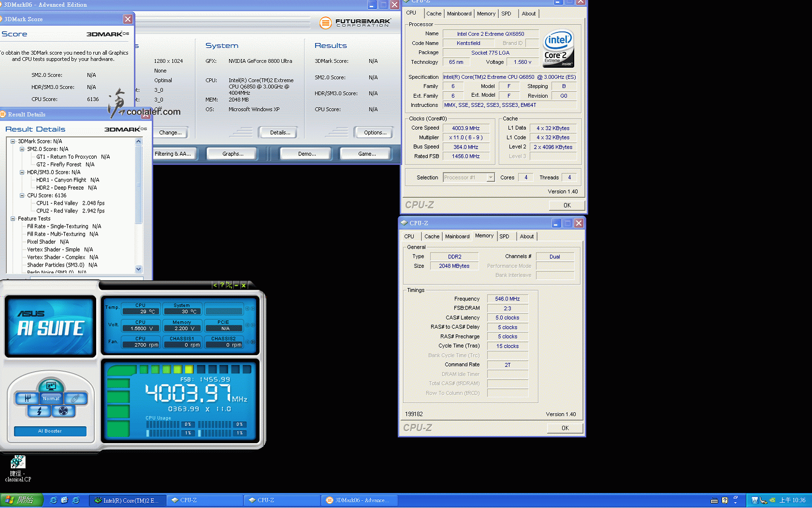Collapse the Feature Tests node in Result Details
Viewport: 812px width, 508px height.
pos(13,218)
